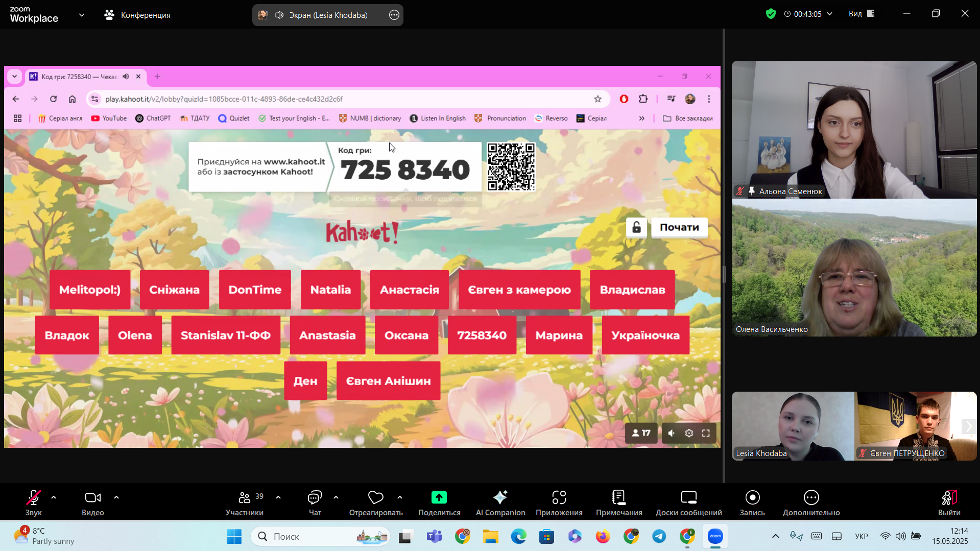Image resolution: width=980 pixels, height=551 pixels.
Task: Open the Chrome apps grid icon
Action: tap(18, 118)
